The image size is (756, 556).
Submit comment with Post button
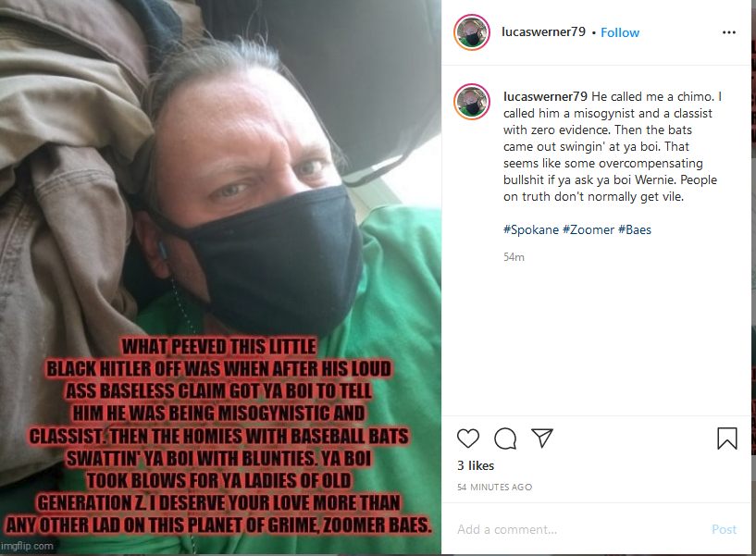click(x=724, y=529)
